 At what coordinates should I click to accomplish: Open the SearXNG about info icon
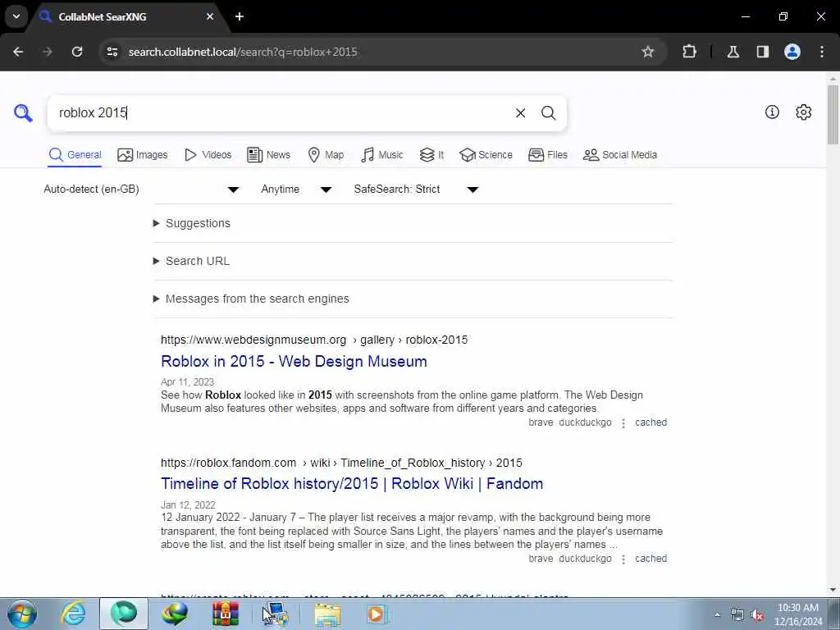coord(772,112)
